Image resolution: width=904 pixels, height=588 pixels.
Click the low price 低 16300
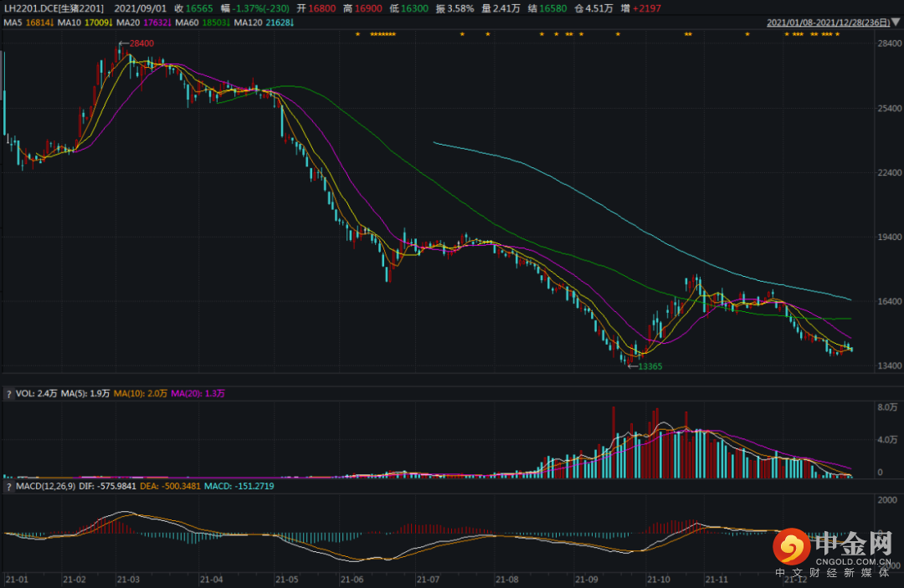point(408,8)
